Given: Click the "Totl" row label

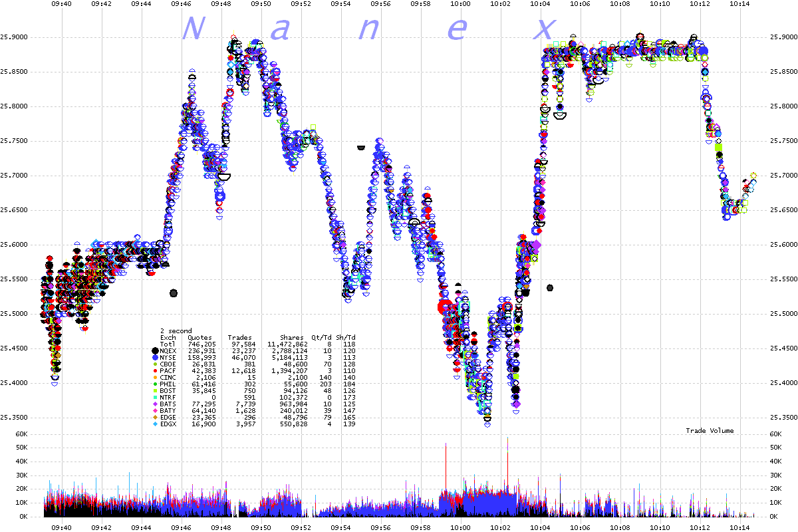Looking at the screenshot, I should coord(168,344).
